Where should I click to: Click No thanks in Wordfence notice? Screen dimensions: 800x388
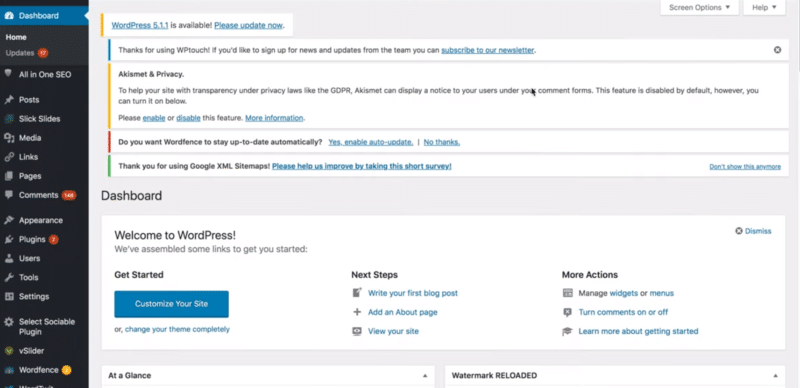(x=442, y=142)
